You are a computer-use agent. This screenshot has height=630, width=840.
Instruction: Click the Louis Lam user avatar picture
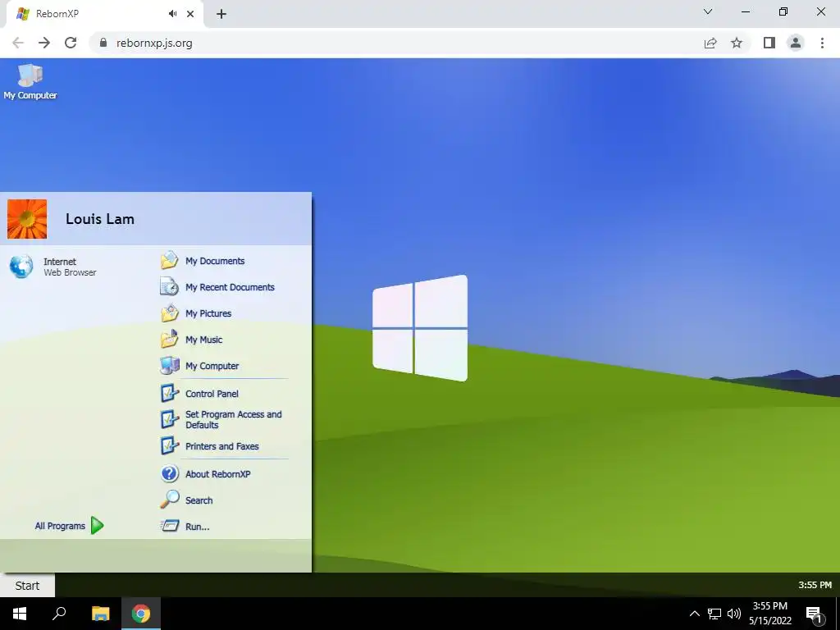pyautogui.click(x=27, y=219)
